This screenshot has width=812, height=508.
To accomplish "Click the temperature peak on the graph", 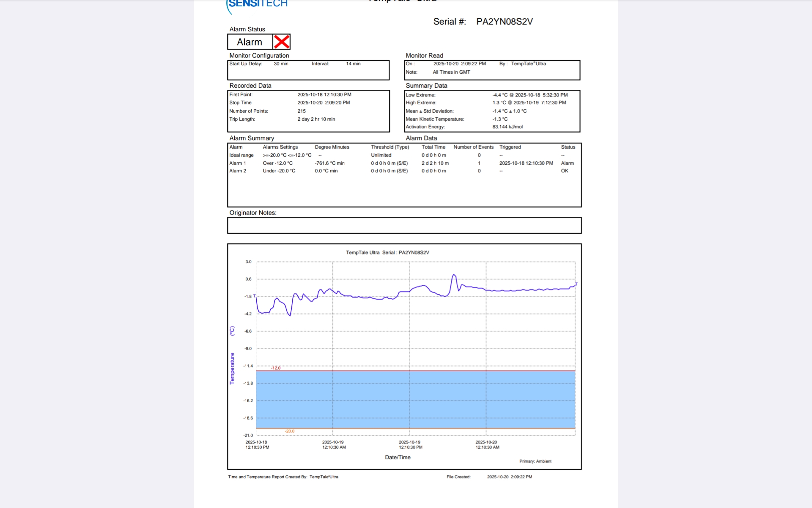I will (454, 275).
